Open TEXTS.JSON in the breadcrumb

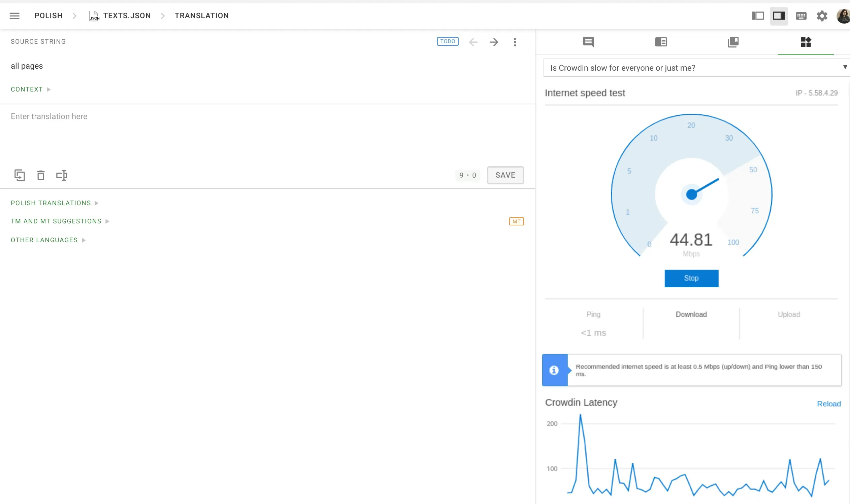point(127,15)
